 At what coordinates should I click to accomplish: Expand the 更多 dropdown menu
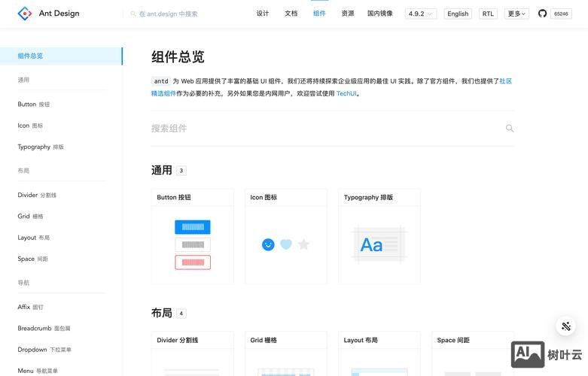(516, 14)
